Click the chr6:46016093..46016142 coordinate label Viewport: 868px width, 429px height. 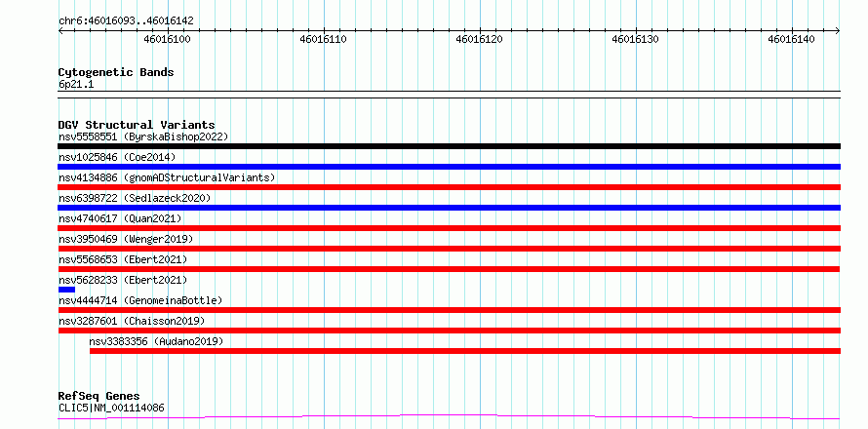tap(126, 21)
